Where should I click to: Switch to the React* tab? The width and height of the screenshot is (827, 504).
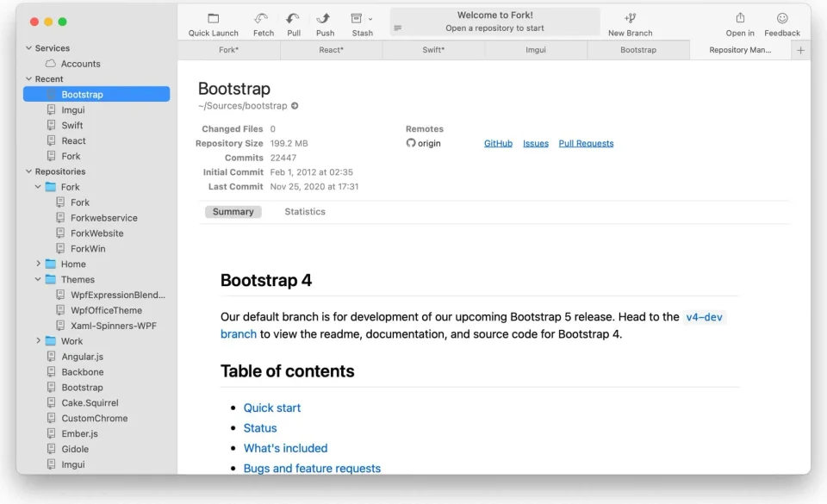(x=331, y=50)
